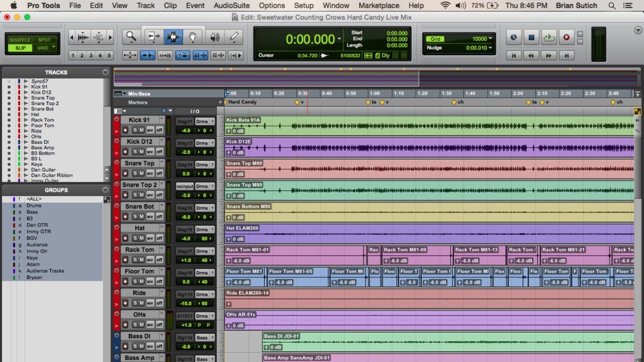Viewport: 644px width, 362px height.
Task: Select the Drums group in Groups list
Action: pyautogui.click(x=34, y=206)
